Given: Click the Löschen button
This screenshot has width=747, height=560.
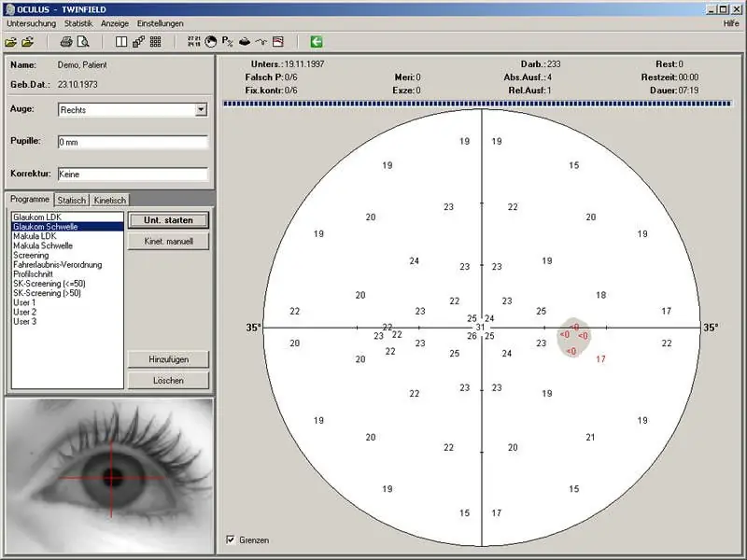Looking at the screenshot, I should tap(168, 381).
